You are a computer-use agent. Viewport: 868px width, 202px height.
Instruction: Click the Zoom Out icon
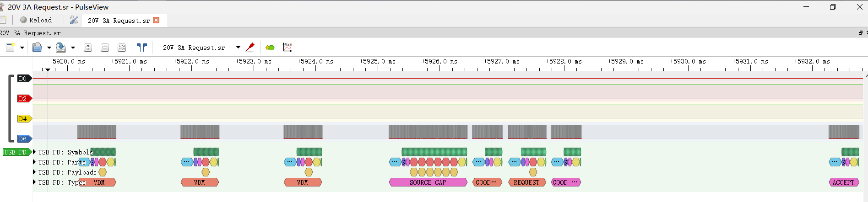(104, 48)
